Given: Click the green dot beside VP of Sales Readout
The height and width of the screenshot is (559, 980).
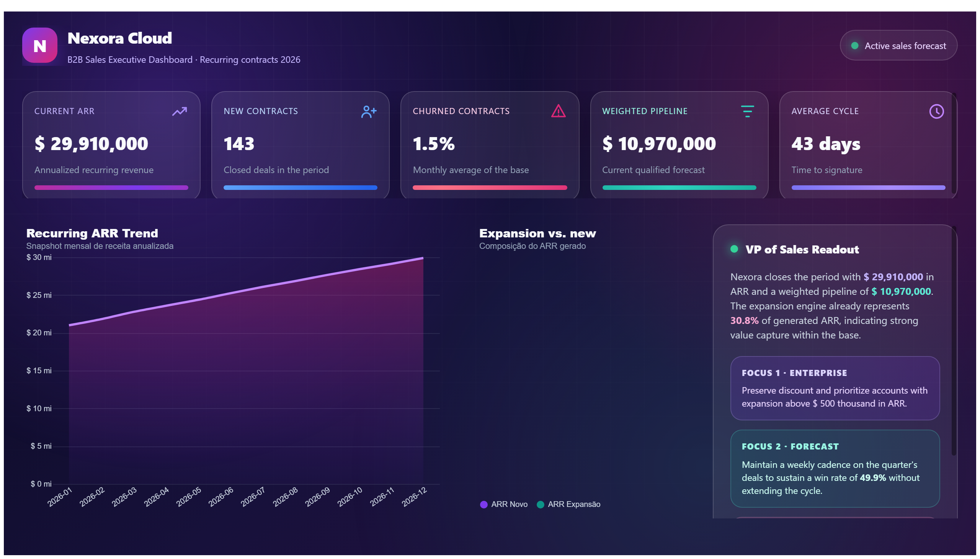Looking at the screenshot, I should coord(734,249).
